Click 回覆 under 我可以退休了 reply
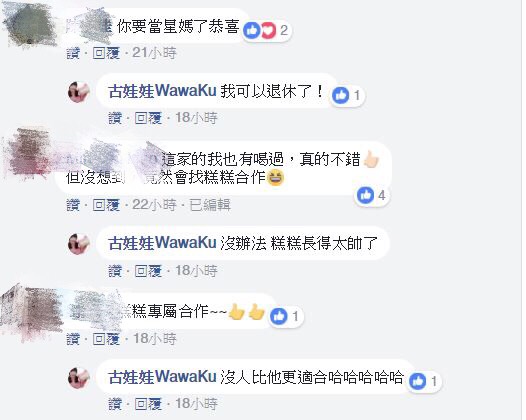This screenshot has width=526, height=420. coord(148,118)
